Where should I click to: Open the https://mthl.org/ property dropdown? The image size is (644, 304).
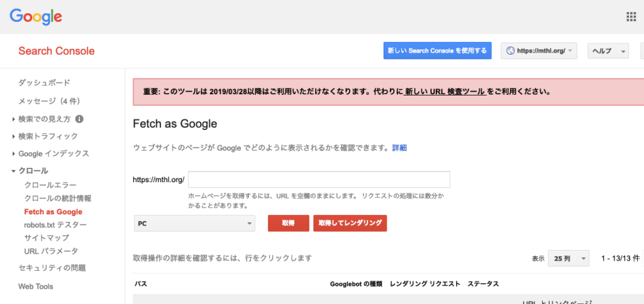click(539, 51)
